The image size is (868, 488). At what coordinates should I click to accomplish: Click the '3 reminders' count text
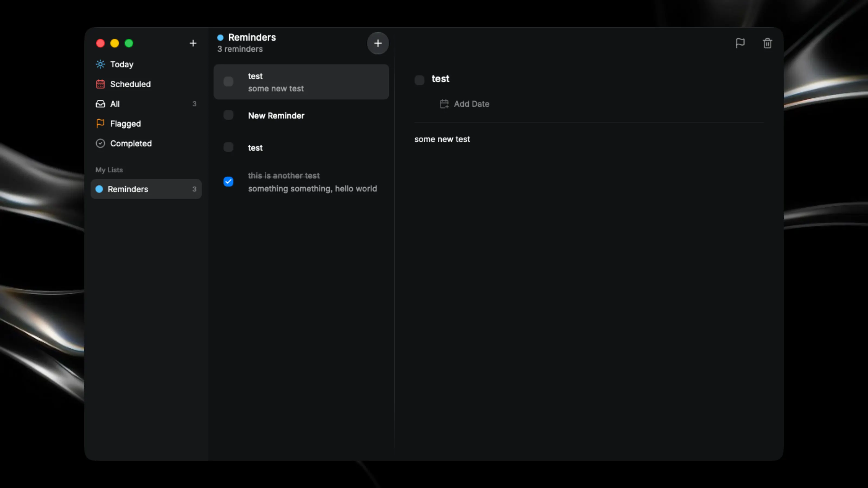pyautogui.click(x=240, y=49)
